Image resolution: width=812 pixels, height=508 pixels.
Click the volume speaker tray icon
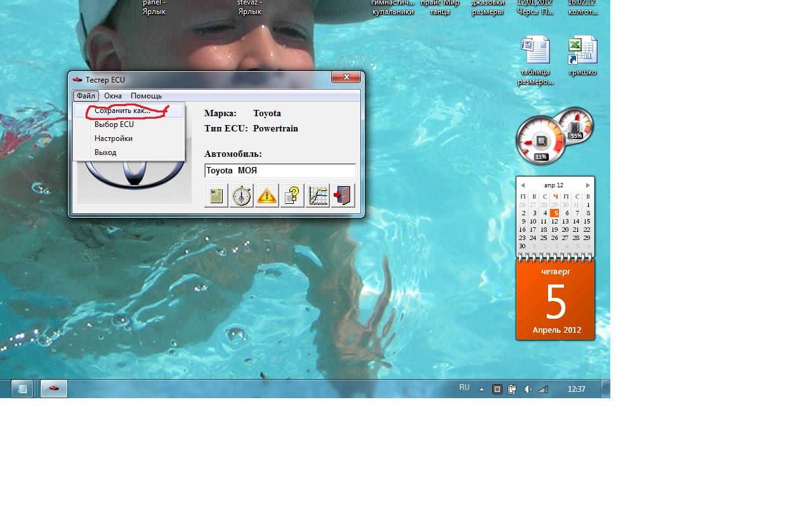(x=528, y=389)
